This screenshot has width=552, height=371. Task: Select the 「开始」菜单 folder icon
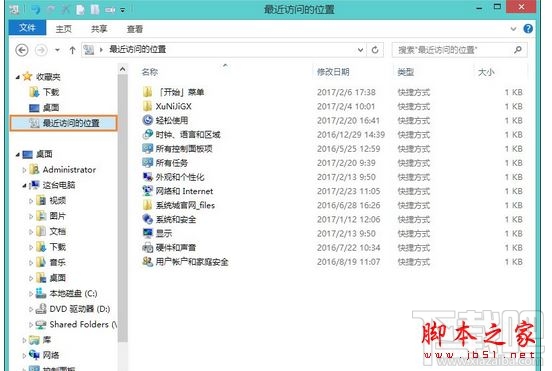148,92
